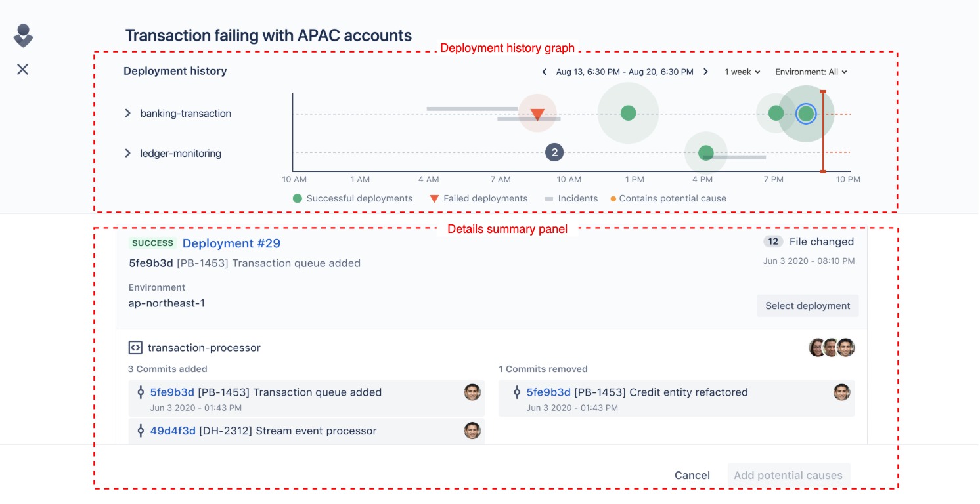Open the Environment: All dropdown
This screenshot has height=504, width=980.
point(811,72)
